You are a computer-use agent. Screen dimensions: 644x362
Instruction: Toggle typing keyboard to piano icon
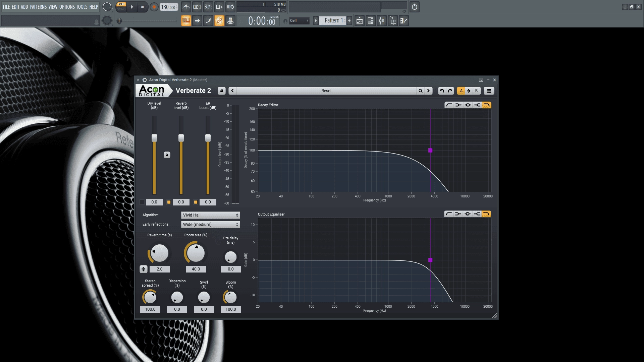(x=186, y=21)
